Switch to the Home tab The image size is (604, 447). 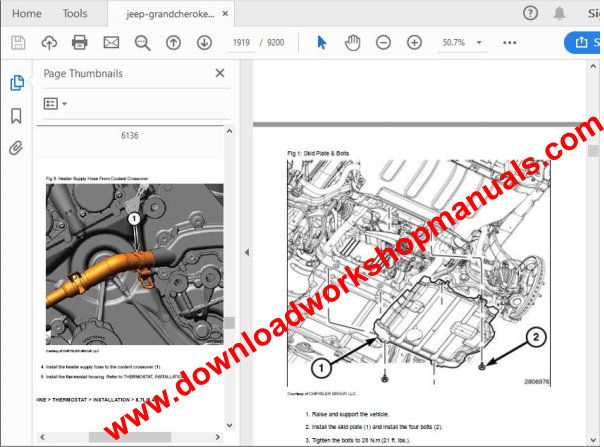(x=27, y=13)
